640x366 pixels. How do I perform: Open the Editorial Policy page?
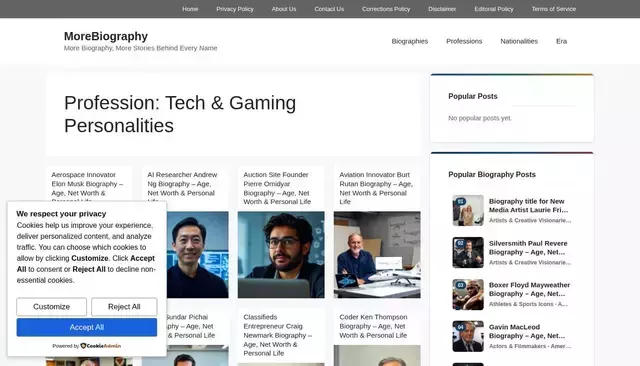click(493, 9)
